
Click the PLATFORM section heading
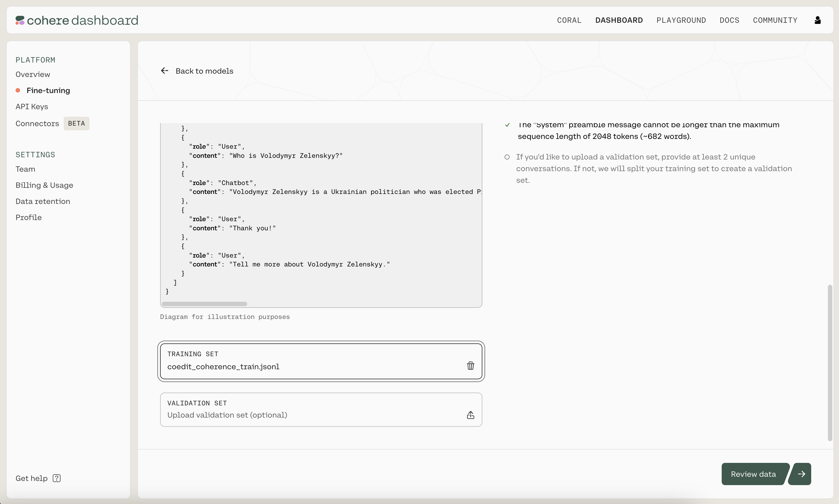[x=35, y=60]
